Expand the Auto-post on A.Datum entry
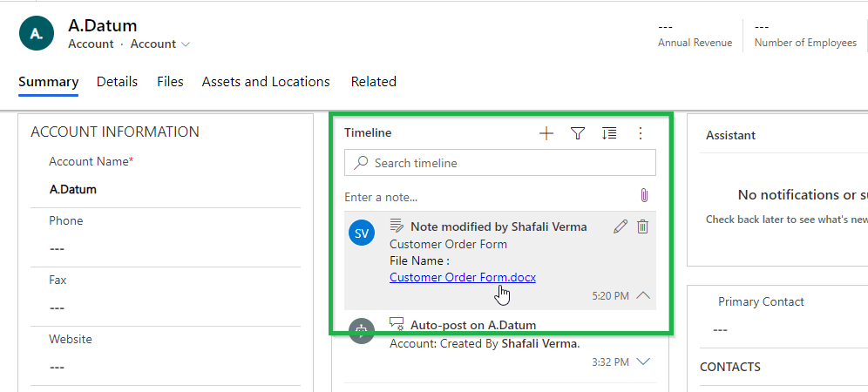Image resolution: width=868 pixels, height=392 pixels. coord(642,362)
